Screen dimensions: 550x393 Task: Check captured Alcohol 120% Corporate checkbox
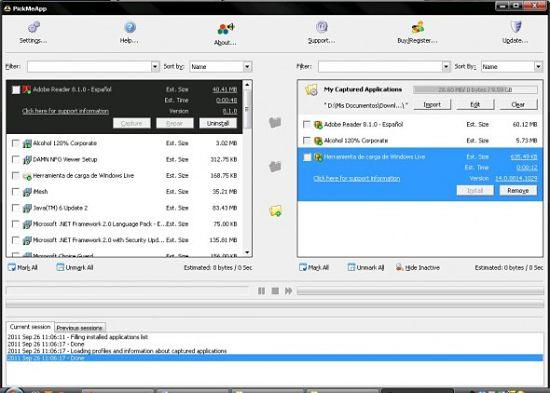point(307,141)
